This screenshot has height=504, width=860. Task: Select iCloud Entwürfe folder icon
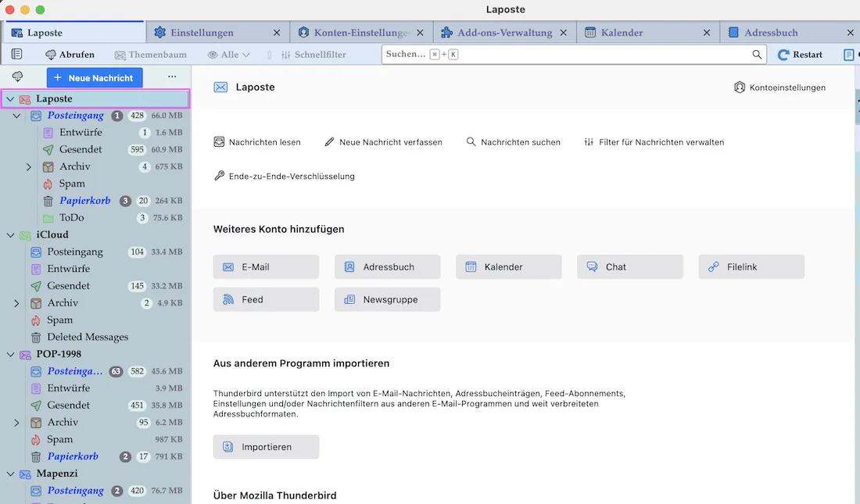(36, 269)
